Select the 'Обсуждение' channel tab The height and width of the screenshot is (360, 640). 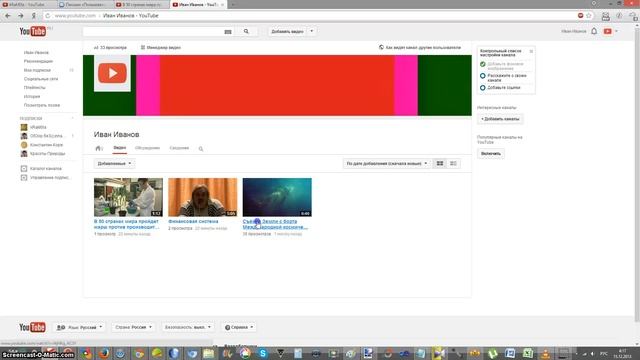[x=147, y=148]
